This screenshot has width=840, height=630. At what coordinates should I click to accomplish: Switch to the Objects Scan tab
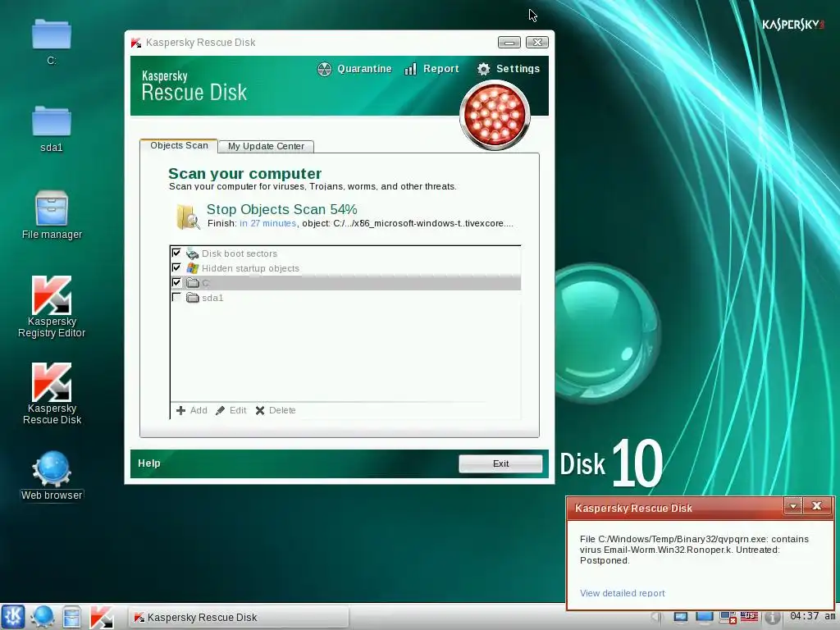coord(179,146)
